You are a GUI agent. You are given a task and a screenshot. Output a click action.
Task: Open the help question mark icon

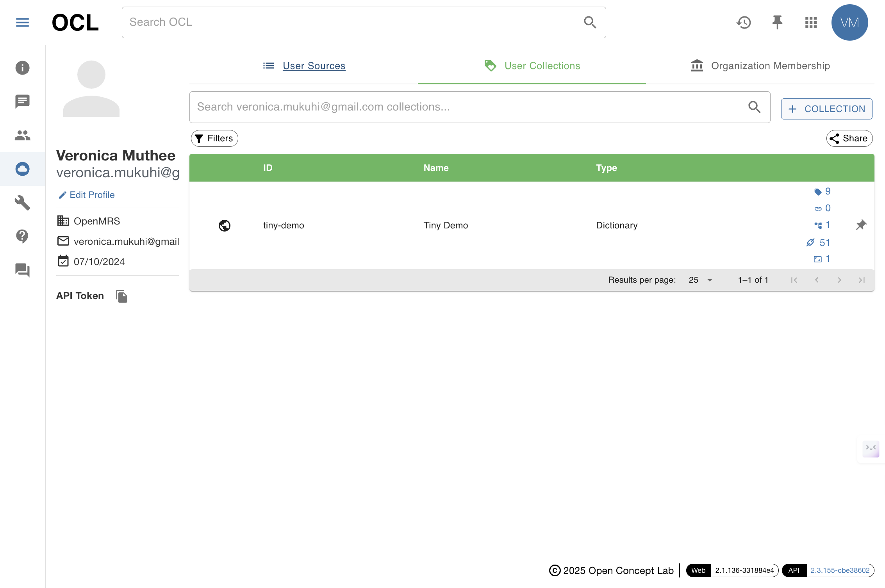pyautogui.click(x=22, y=236)
